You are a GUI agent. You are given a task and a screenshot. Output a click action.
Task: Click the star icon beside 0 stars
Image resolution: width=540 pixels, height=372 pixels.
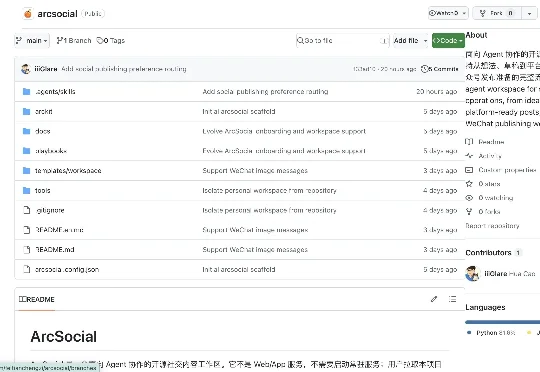coord(469,184)
